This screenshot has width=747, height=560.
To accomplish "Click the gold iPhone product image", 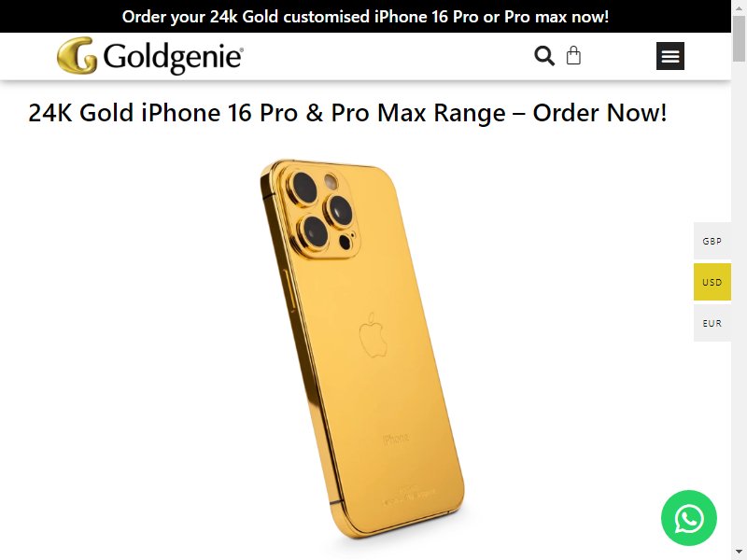I will pos(362,350).
